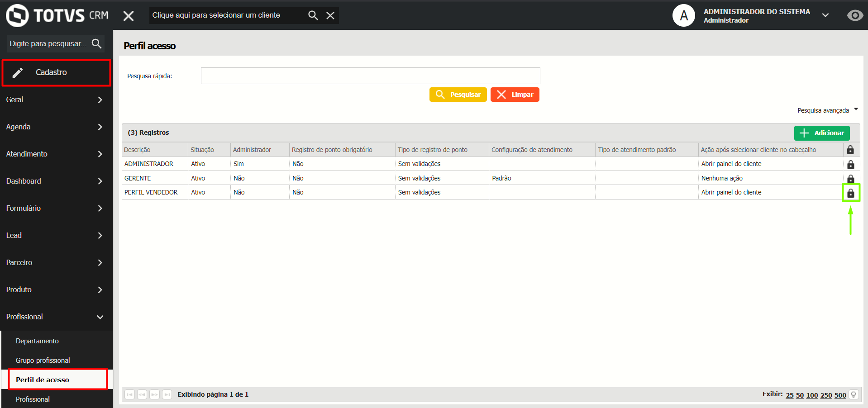Click the Adicionar button
Screen dimensions: 868x408
[822, 133]
